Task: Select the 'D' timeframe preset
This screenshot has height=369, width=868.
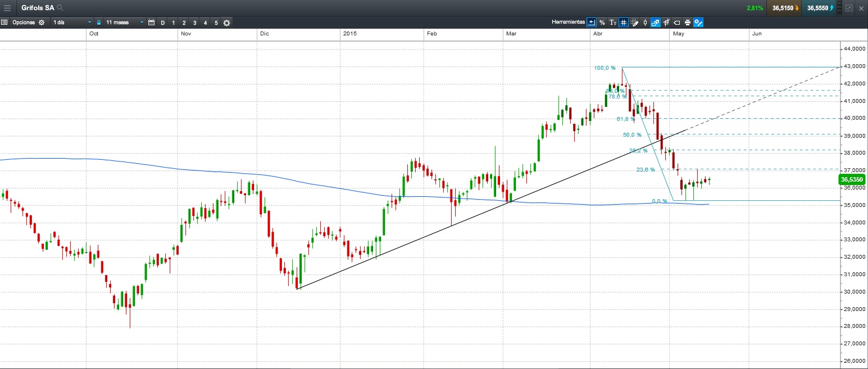Action: click(163, 22)
